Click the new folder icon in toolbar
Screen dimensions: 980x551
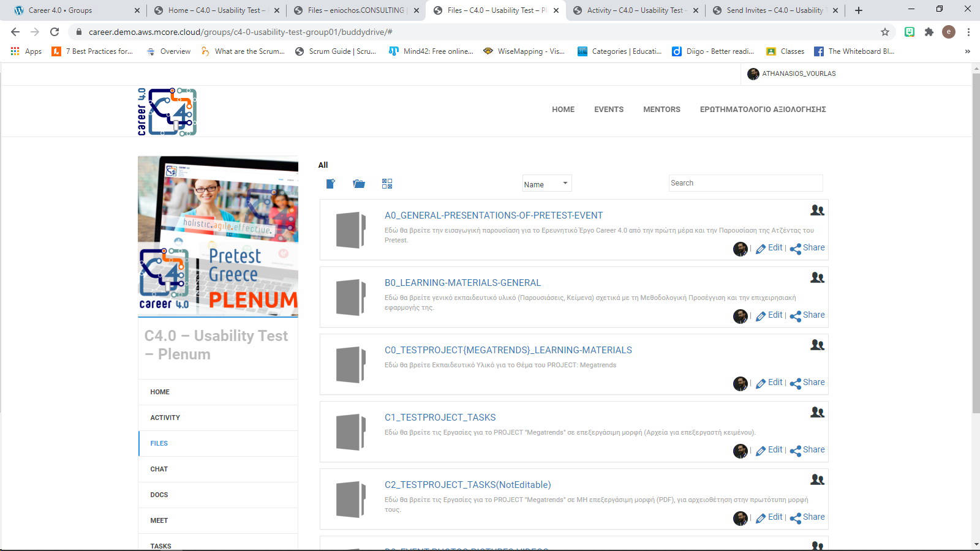click(x=359, y=184)
